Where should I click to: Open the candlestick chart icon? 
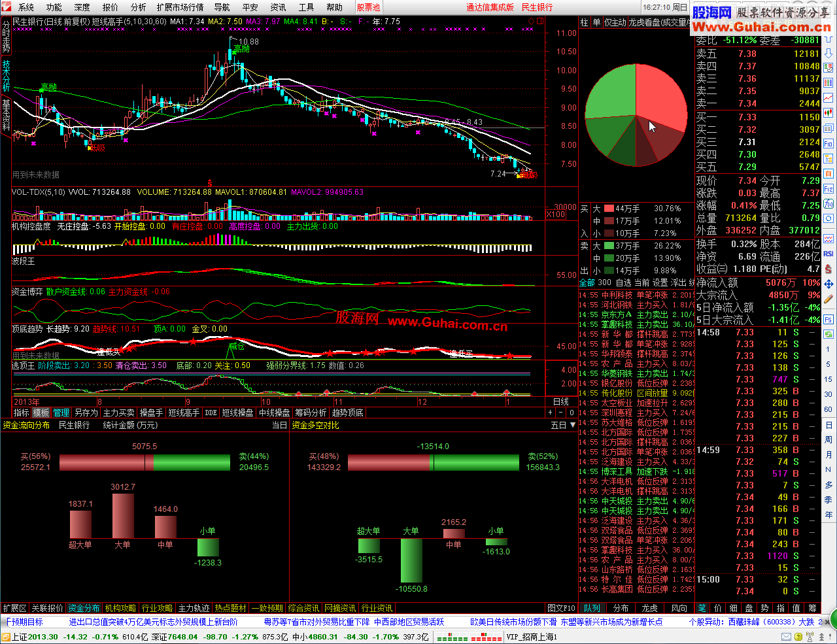coord(828,112)
